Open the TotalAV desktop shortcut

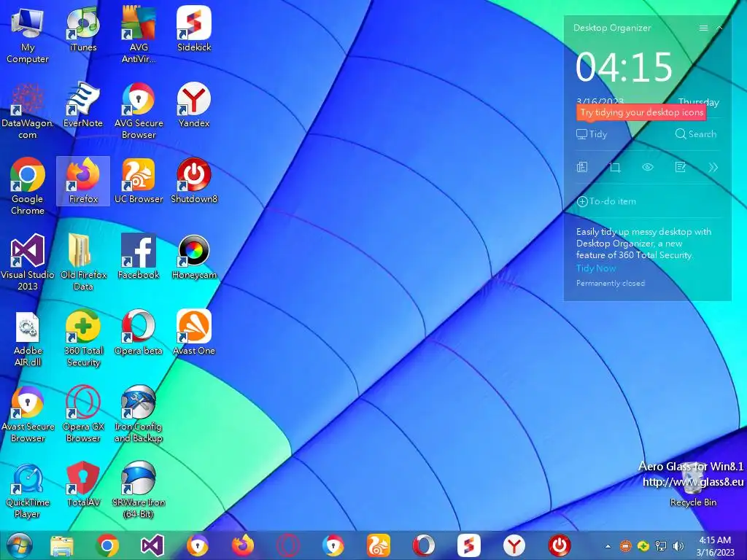pos(83,484)
